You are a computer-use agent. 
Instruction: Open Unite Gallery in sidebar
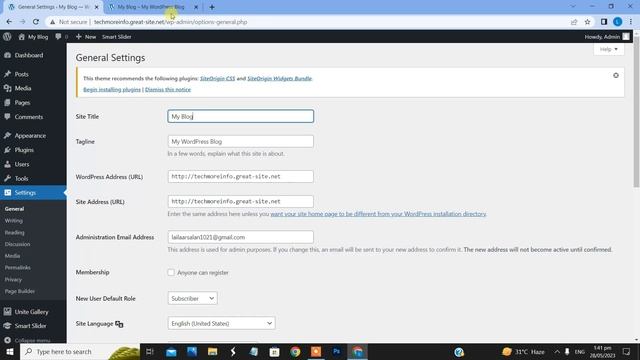tap(31, 312)
